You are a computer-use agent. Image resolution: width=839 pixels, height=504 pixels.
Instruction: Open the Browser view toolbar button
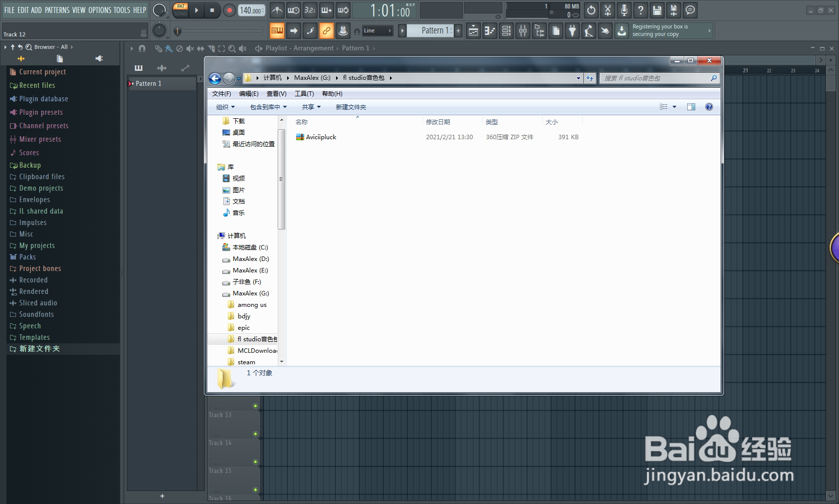[539, 31]
